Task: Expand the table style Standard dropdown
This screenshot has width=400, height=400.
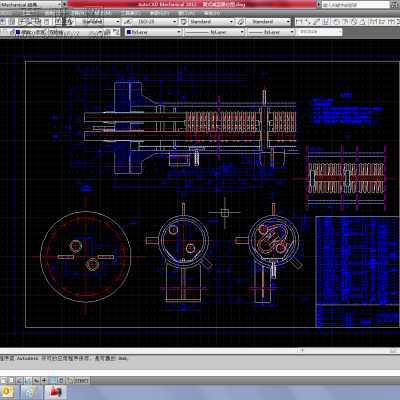Action: pyautogui.click(x=231, y=22)
